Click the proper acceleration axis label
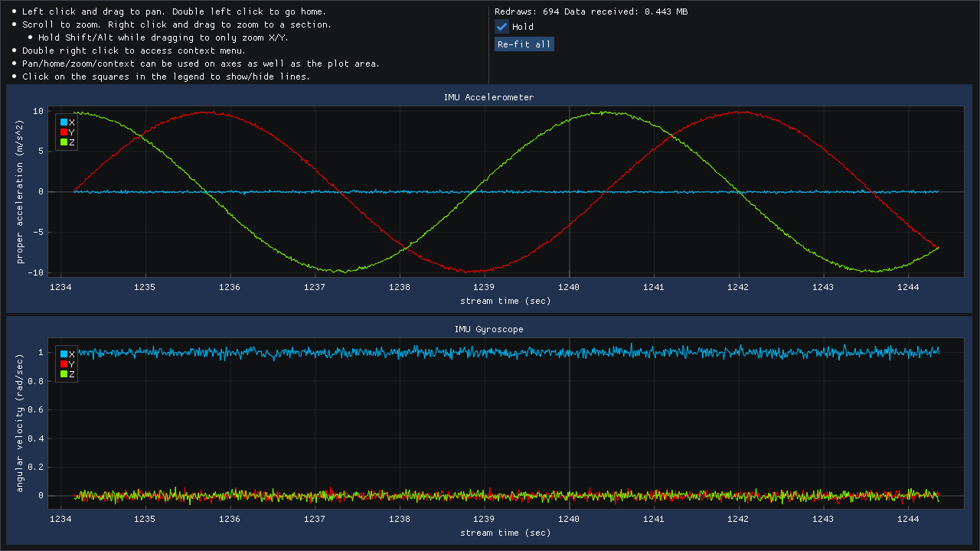The height and width of the screenshot is (551, 980). click(21, 191)
